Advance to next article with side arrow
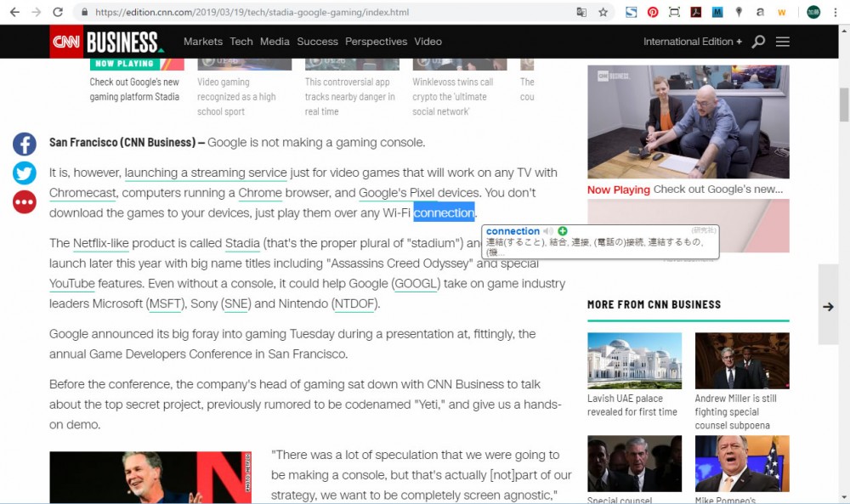This screenshot has width=850, height=504. tap(828, 306)
